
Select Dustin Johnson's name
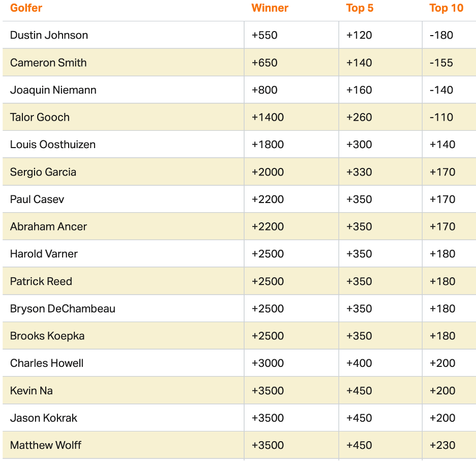49,35
